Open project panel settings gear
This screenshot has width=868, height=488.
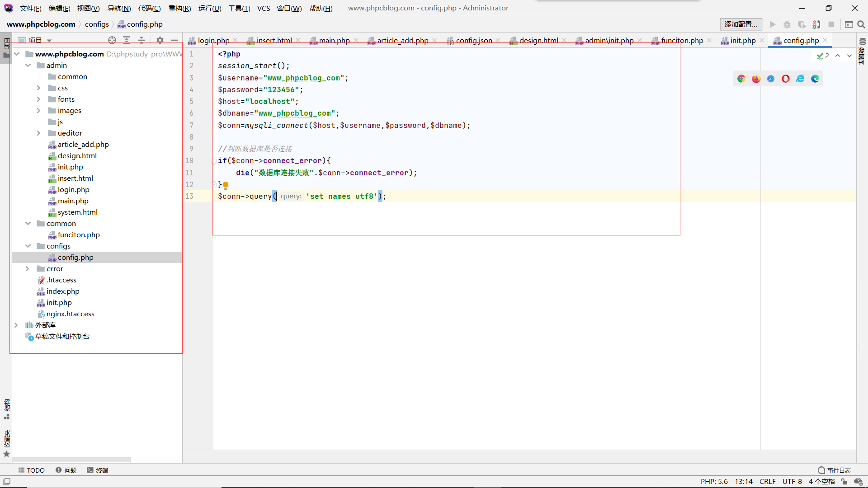pyautogui.click(x=160, y=40)
